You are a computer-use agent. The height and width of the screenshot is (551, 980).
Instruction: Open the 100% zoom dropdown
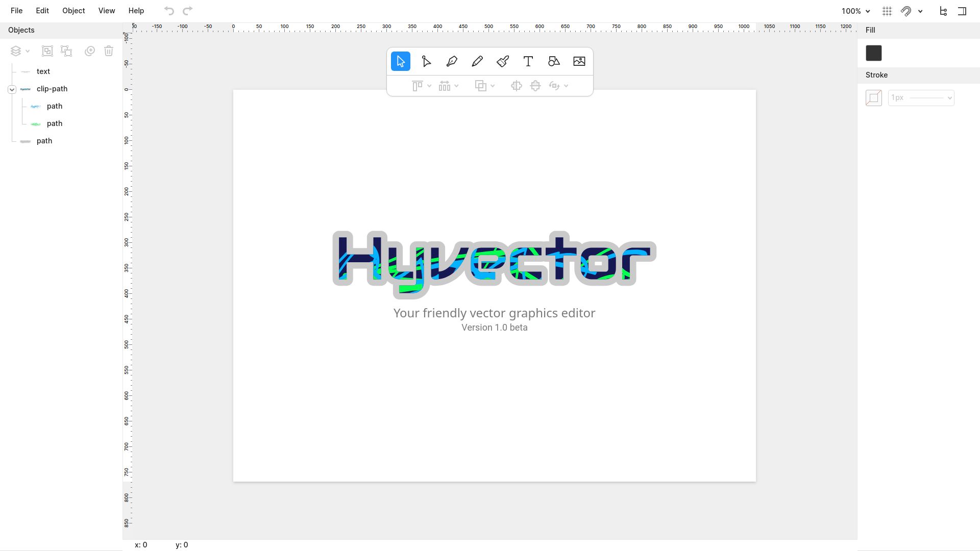tap(856, 11)
